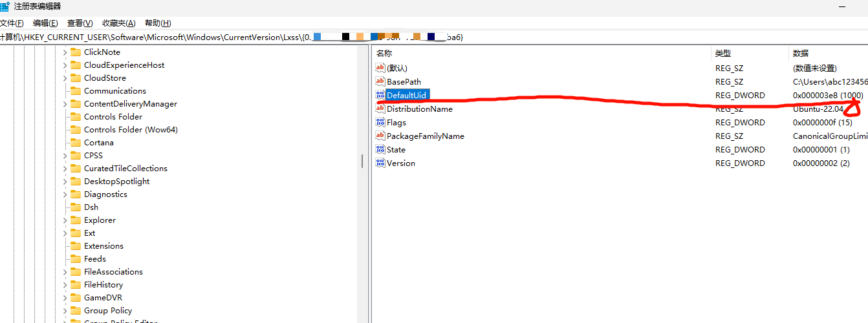Click the Ubuntu-22.04 data cell

point(818,109)
